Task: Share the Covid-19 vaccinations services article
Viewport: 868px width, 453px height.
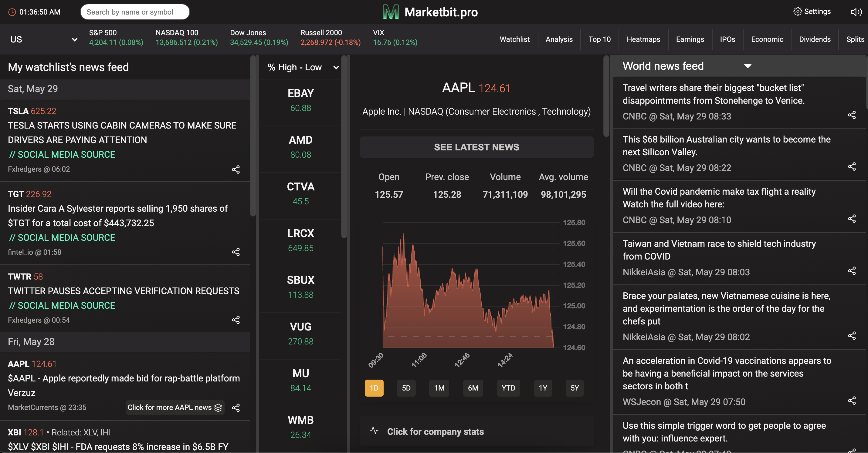Action: point(852,401)
